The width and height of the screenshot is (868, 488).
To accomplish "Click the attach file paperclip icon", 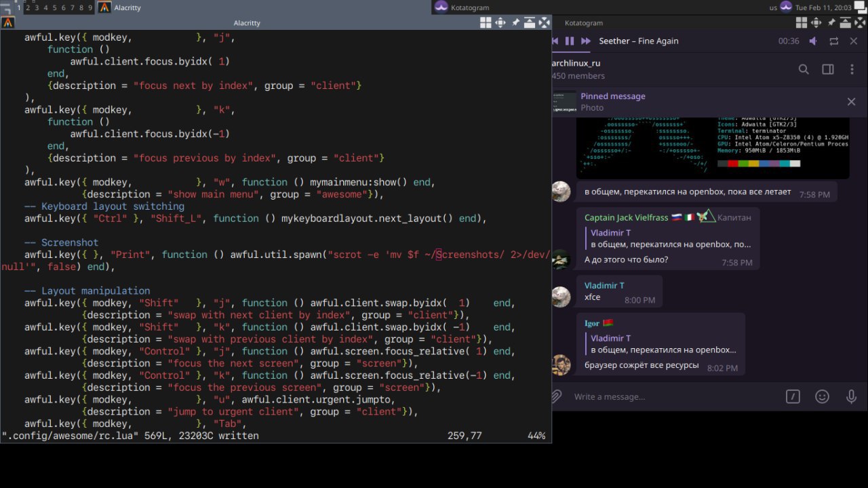I will pyautogui.click(x=555, y=396).
